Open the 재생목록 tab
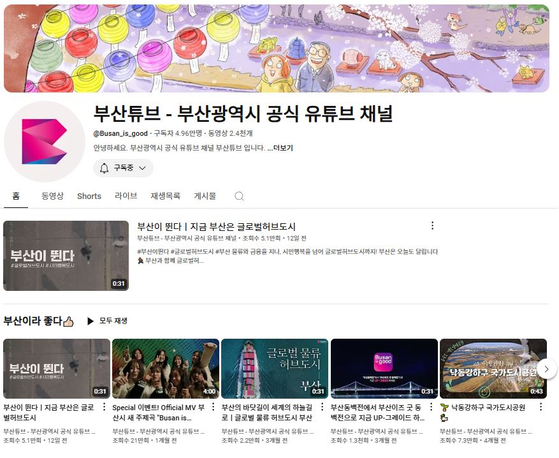Viewport: 559px width, 458px height. 165,196
